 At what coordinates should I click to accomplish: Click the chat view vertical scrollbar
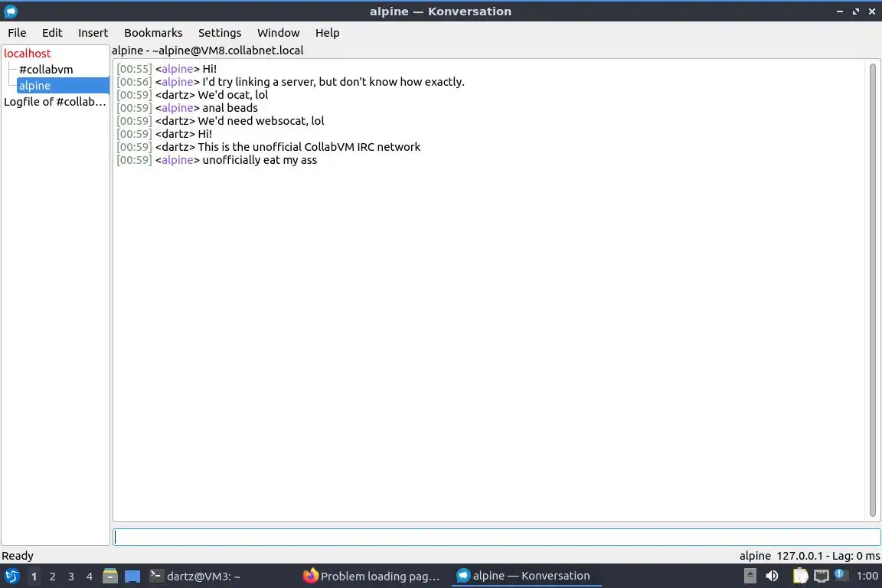coord(873,289)
